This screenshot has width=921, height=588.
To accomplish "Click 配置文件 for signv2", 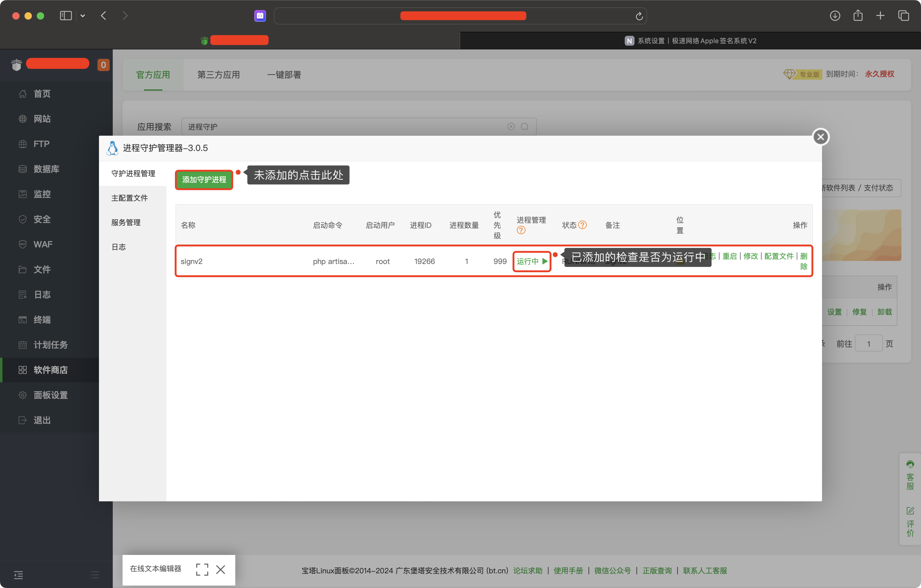I will [x=779, y=256].
